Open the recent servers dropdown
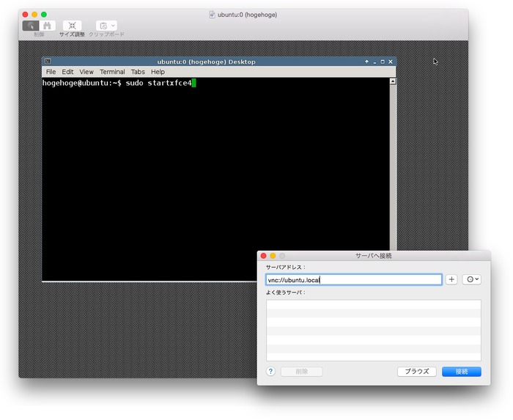The width and height of the screenshot is (513, 420). click(471, 279)
